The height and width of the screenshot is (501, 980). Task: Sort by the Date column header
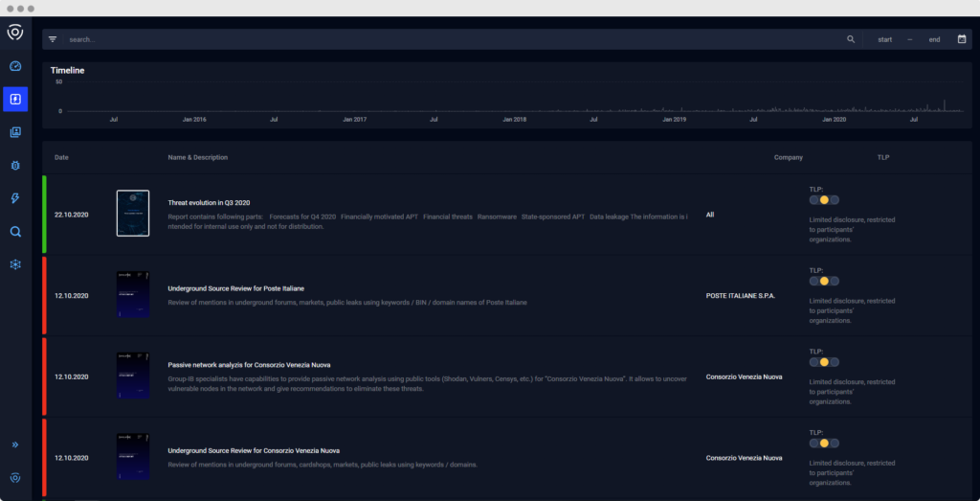[61, 157]
